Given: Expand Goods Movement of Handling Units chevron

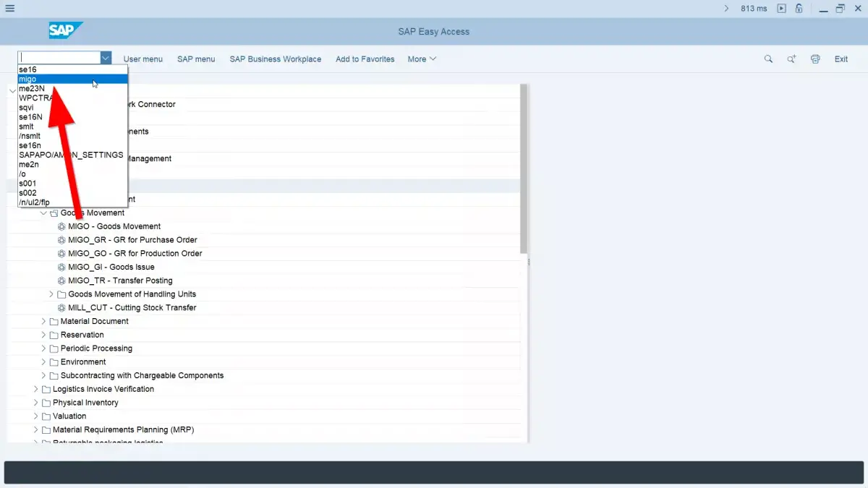Looking at the screenshot, I should (x=51, y=294).
